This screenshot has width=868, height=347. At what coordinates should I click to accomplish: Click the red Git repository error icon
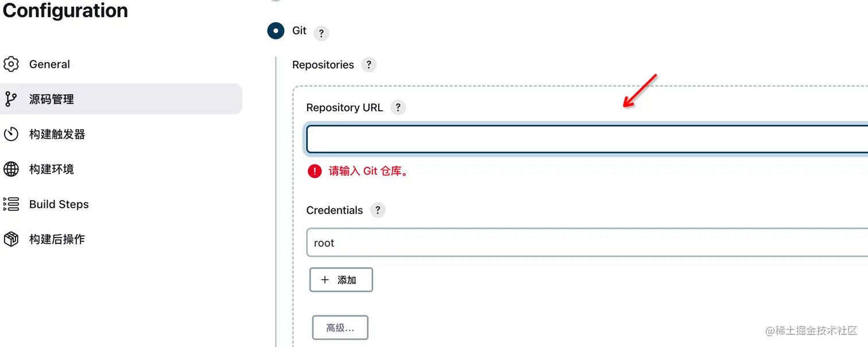(x=315, y=171)
